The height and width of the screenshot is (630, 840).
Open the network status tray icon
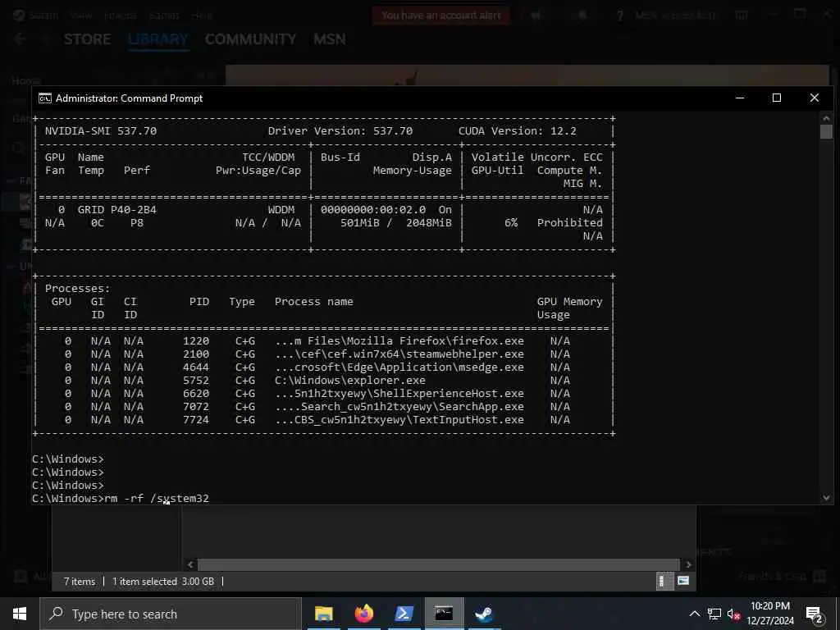tap(714, 614)
